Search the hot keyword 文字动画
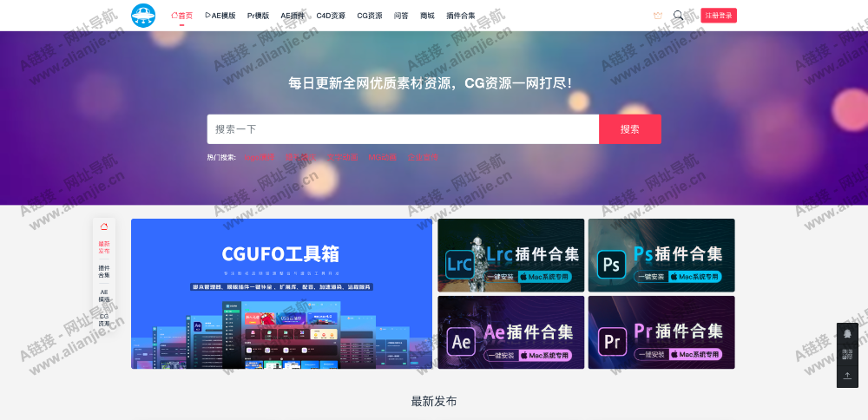 tap(342, 157)
